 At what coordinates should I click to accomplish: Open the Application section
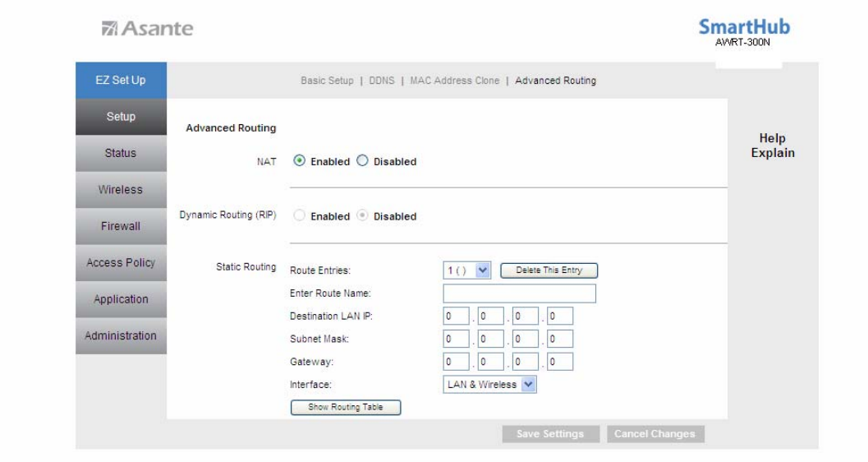pos(121,300)
